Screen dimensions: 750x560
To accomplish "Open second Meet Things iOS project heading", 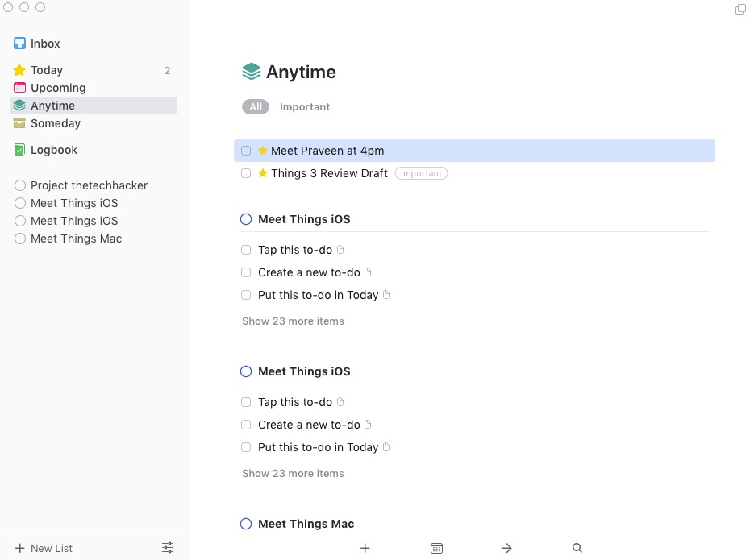I will click(304, 371).
